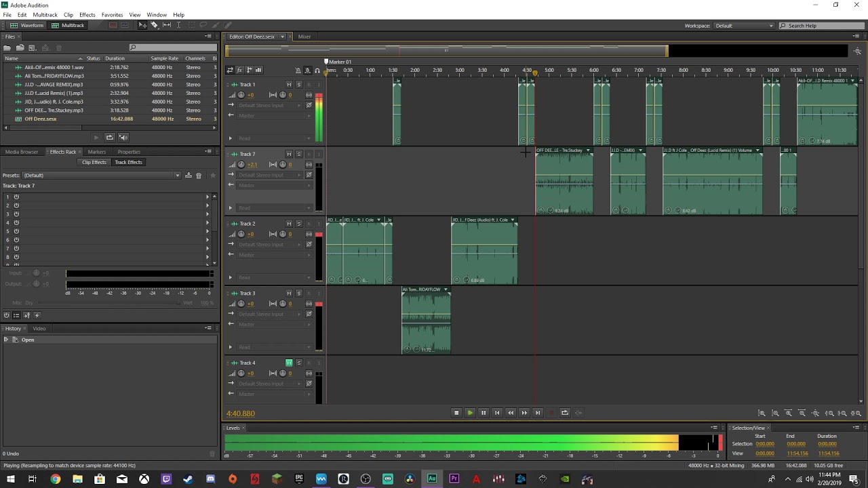The height and width of the screenshot is (488, 868).
Task: Click the headphones monitoring icon above the tracks
Action: (x=317, y=70)
